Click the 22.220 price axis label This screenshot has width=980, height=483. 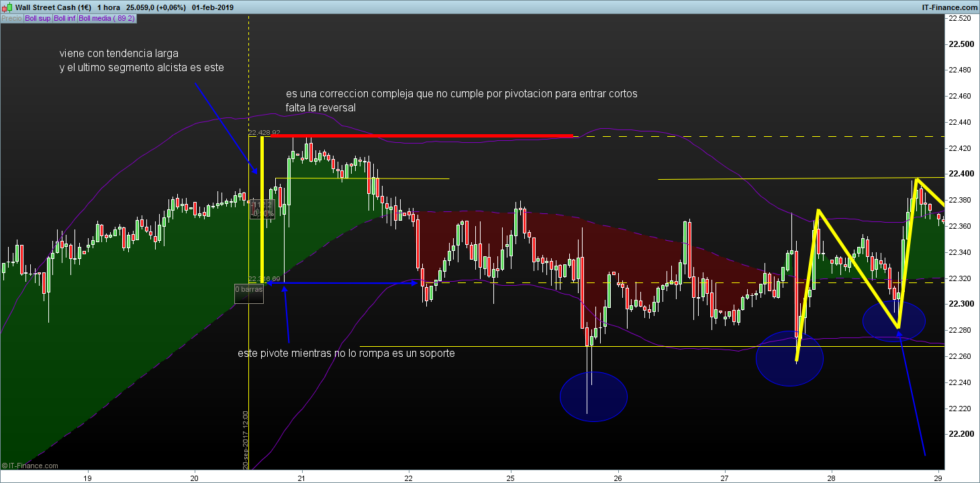click(960, 408)
